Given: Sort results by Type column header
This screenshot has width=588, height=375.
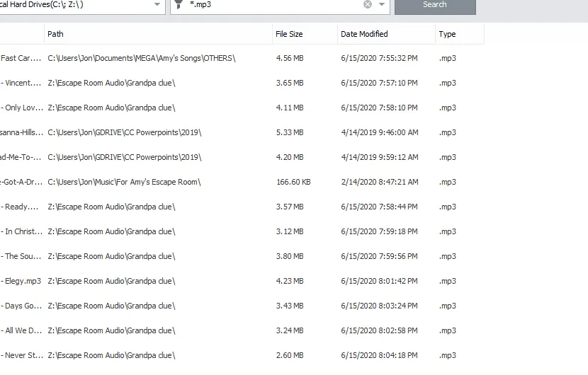Looking at the screenshot, I should (459, 34).
